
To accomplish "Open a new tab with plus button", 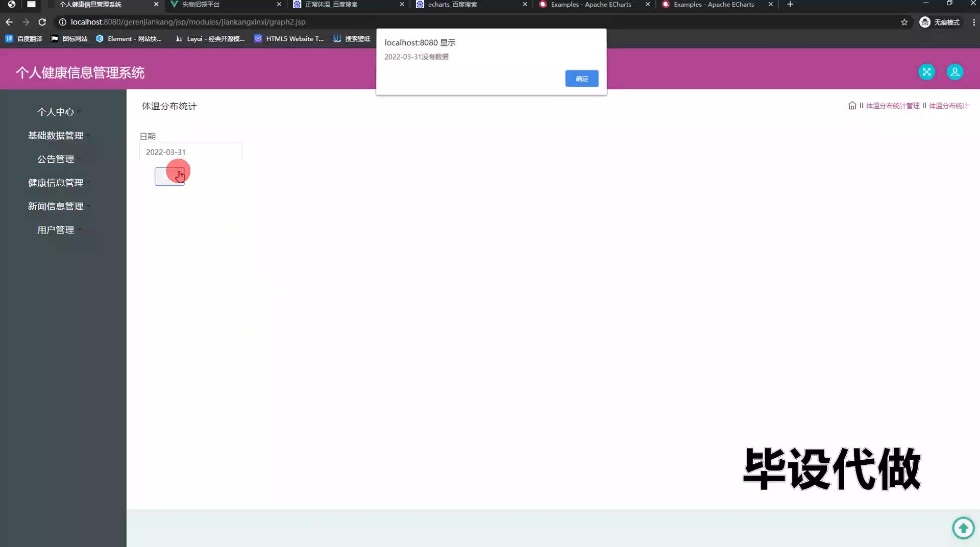I will tap(790, 4).
